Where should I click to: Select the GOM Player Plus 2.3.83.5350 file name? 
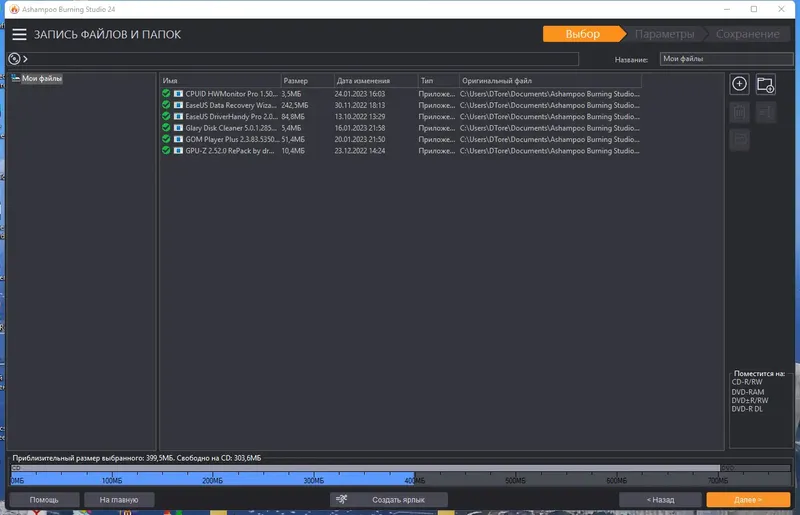[x=232, y=139]
